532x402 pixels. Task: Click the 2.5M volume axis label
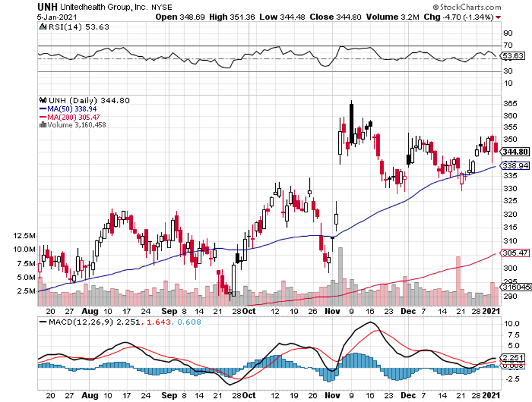pyautogui.click(x=26, y=291)
